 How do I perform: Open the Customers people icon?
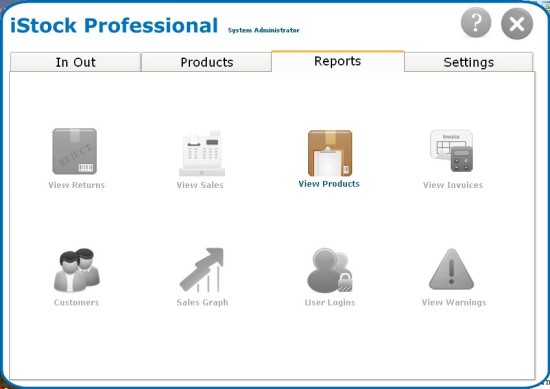[x=77, y=270]
